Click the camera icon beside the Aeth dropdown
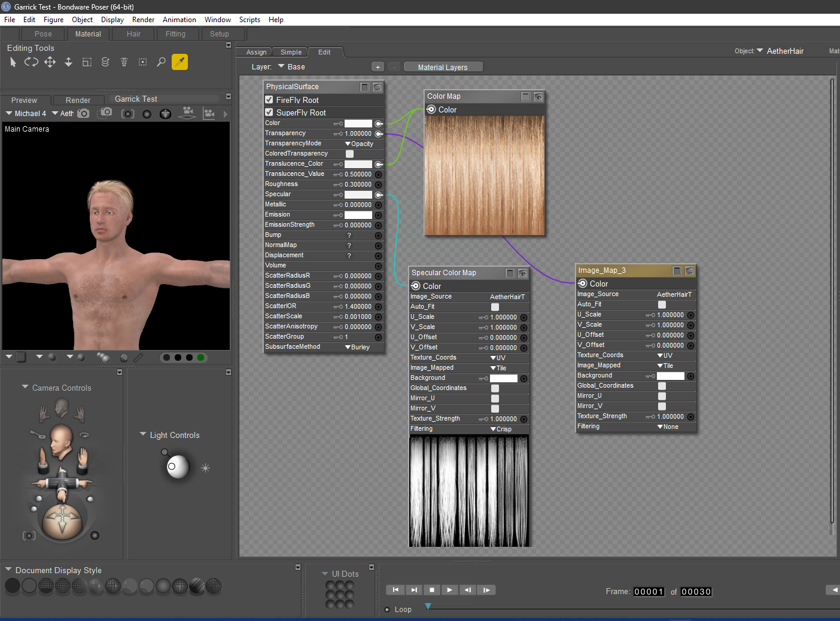Screen dimensions: 840x621 click(x=83, y=113)
